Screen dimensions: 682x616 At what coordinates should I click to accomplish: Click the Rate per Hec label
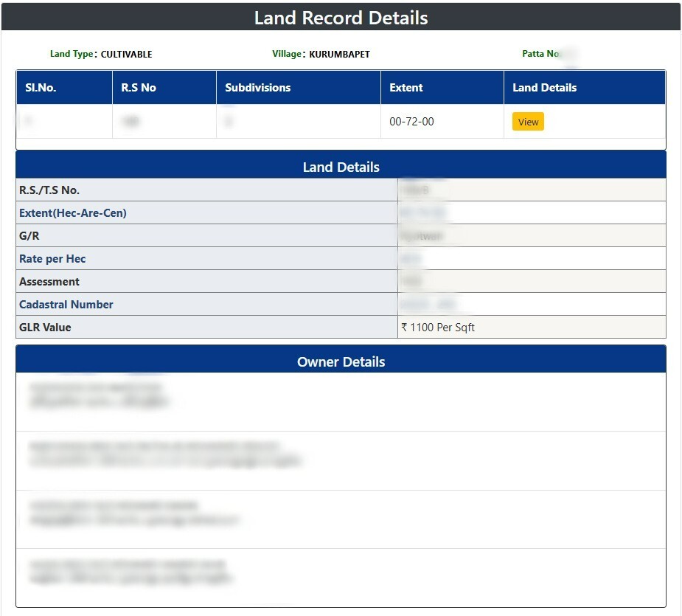(x=52, y=259)
